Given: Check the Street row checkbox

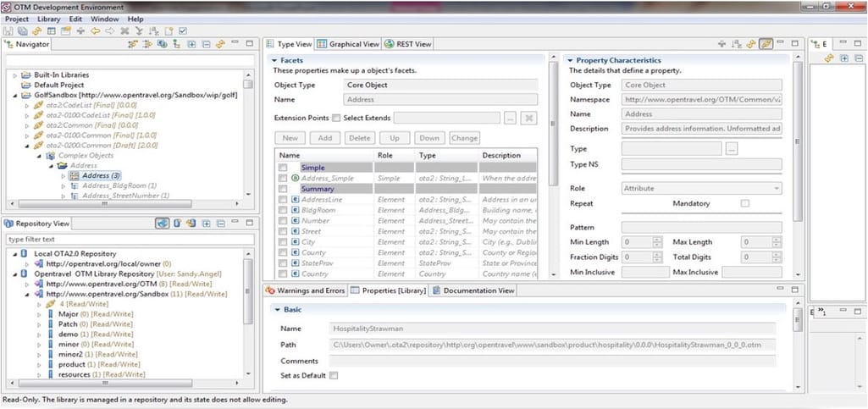Looking at the screenshot, I should click(283, 231).
